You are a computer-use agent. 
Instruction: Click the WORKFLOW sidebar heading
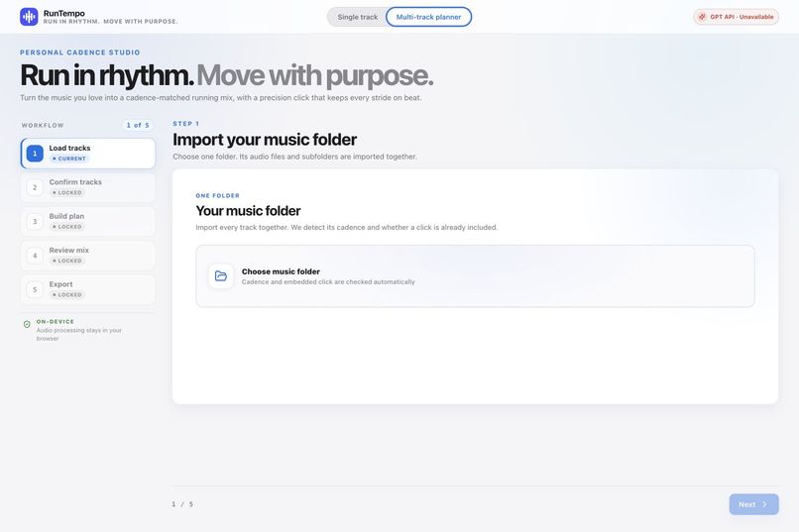pyautogui.click(x=43, y=125)
